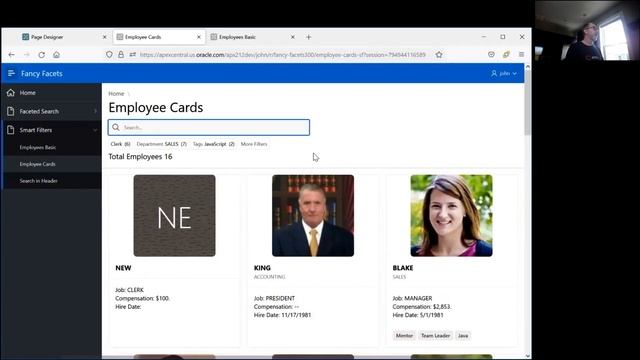Open the john user account dropdown
This screenshot has height=360, width=640.
tap(504, 73)
